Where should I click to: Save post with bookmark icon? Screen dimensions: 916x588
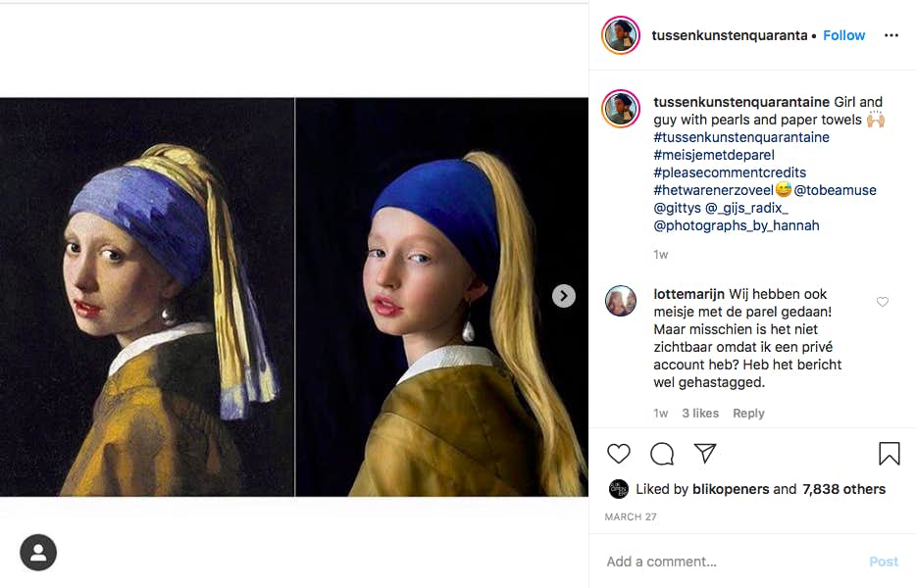click(x=889, y=454)
